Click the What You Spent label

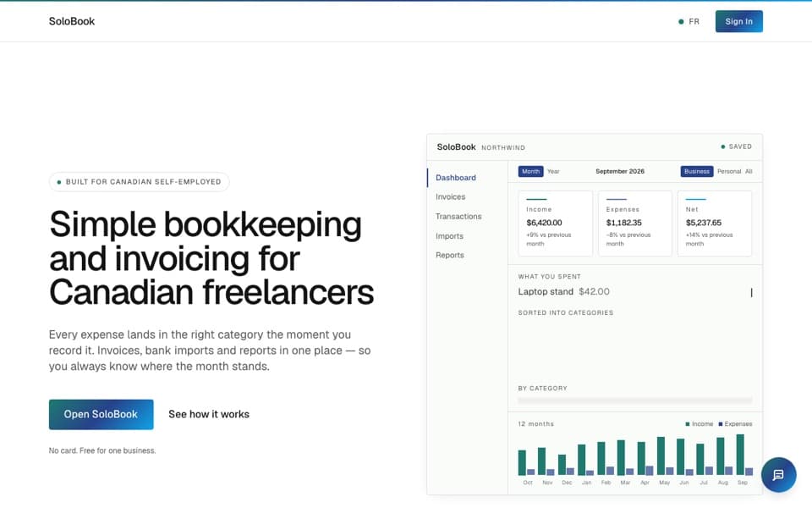[550, 276]
